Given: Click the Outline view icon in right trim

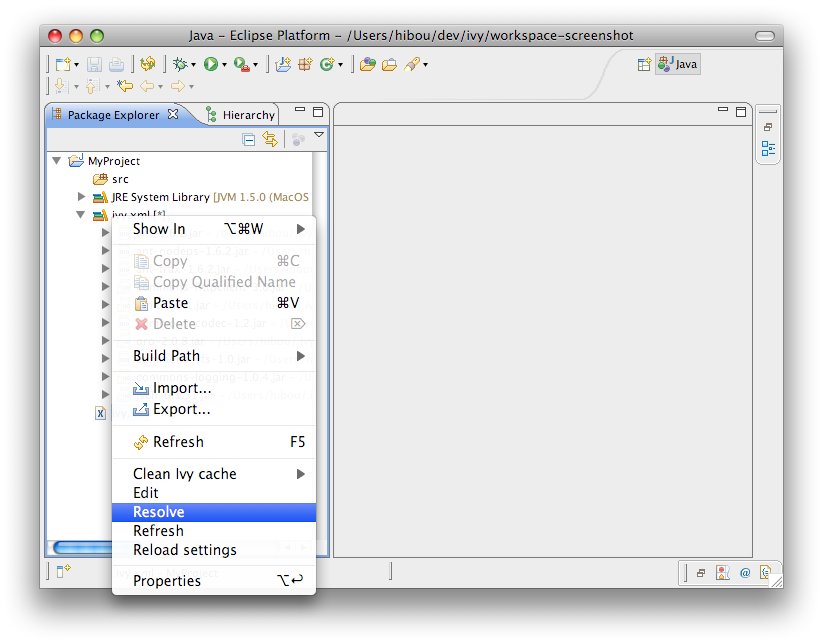Looking at the screenshot, I should [x=768, y=149].
